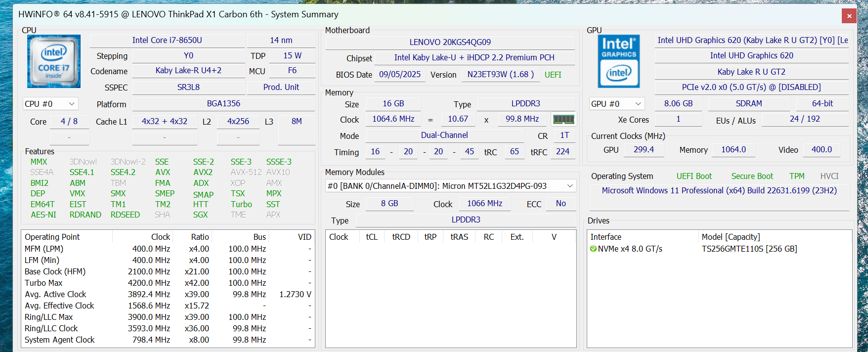Viewport: 868px width, 352px height.
Task: Click the Video clock 400.0 value
Action: coord(822,150)
